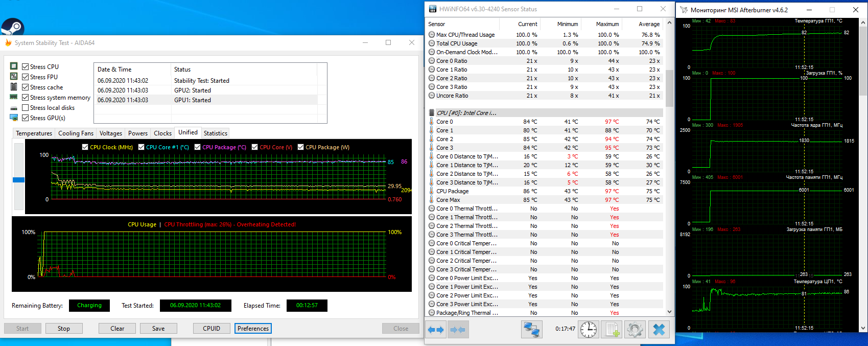Click the Sensor column header in HWiNFO

462,24
